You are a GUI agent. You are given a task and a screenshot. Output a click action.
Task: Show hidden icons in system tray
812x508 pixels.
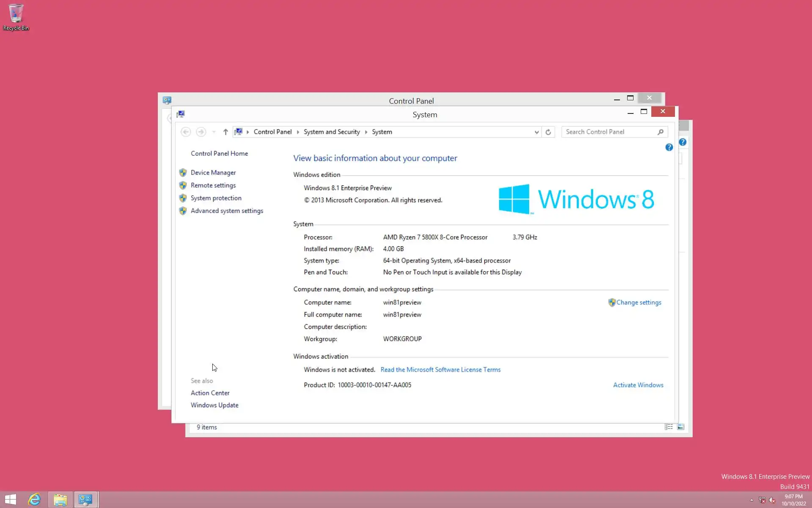pyautogui.click(x=752, y=500)
